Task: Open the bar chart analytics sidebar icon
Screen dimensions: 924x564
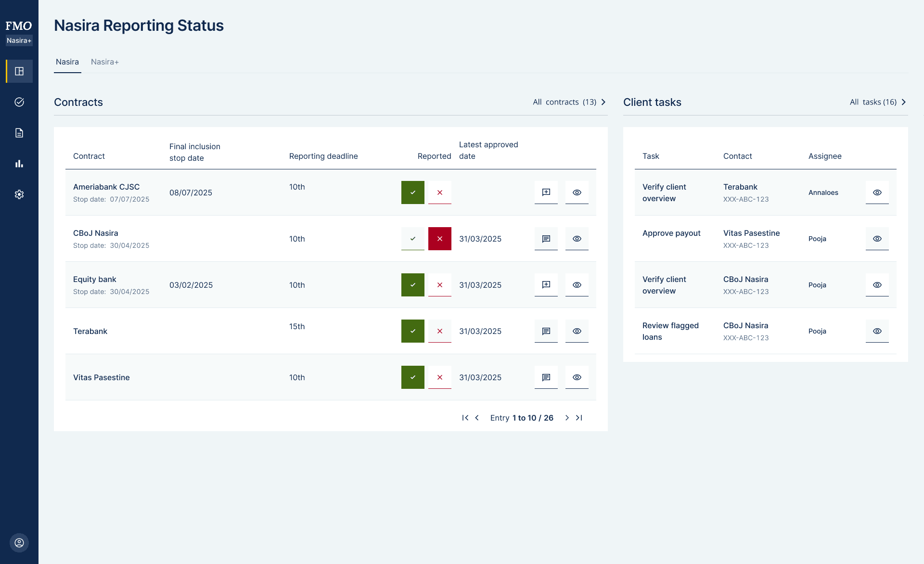Action: point(19,164)
